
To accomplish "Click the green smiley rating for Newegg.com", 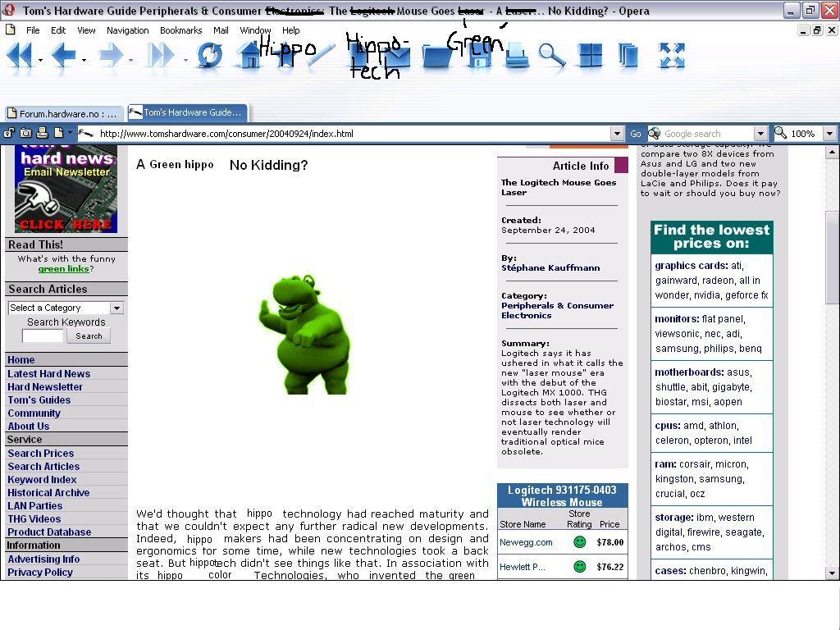I will pyautogui.click(x=579, y=542).
